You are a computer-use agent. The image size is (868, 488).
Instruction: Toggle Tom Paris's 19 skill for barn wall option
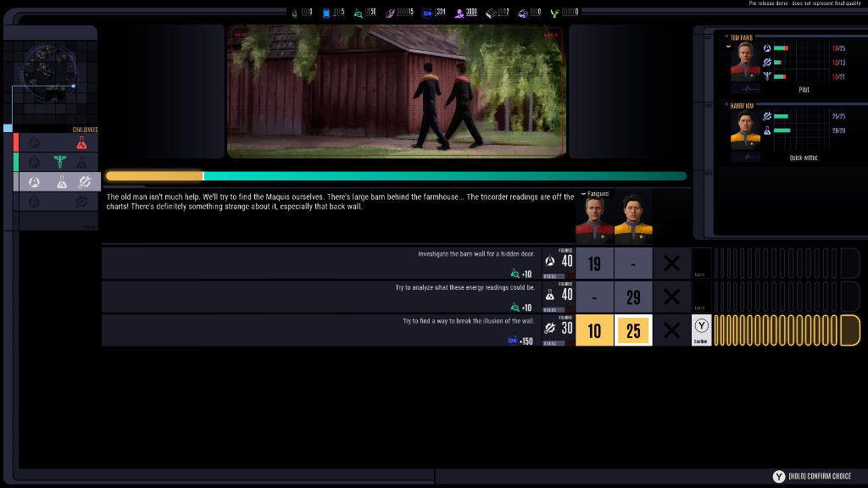click(594, 263)
